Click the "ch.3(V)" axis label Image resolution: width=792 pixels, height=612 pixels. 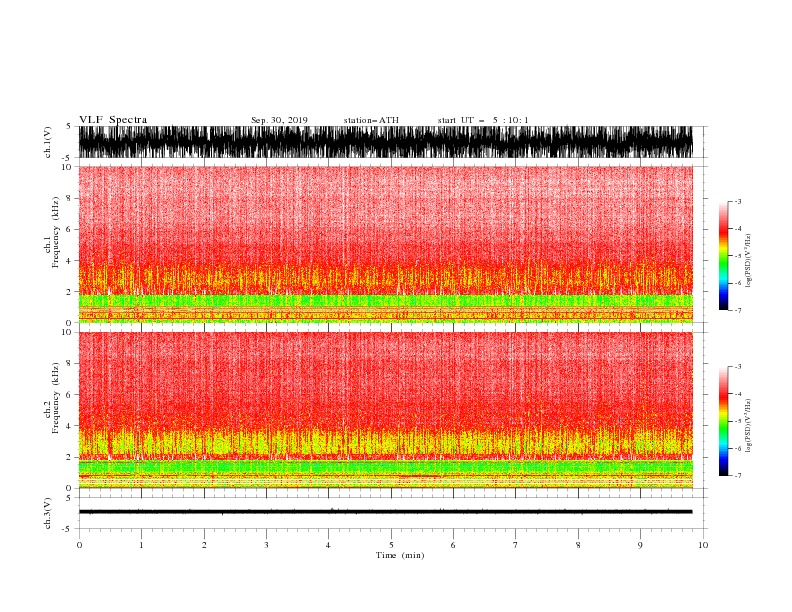point(48,513)
